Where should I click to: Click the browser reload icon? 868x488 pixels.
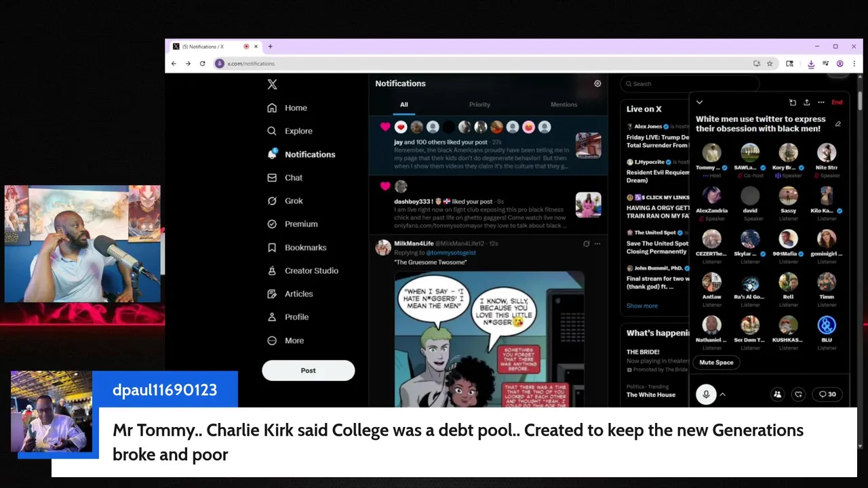[202, 64]
